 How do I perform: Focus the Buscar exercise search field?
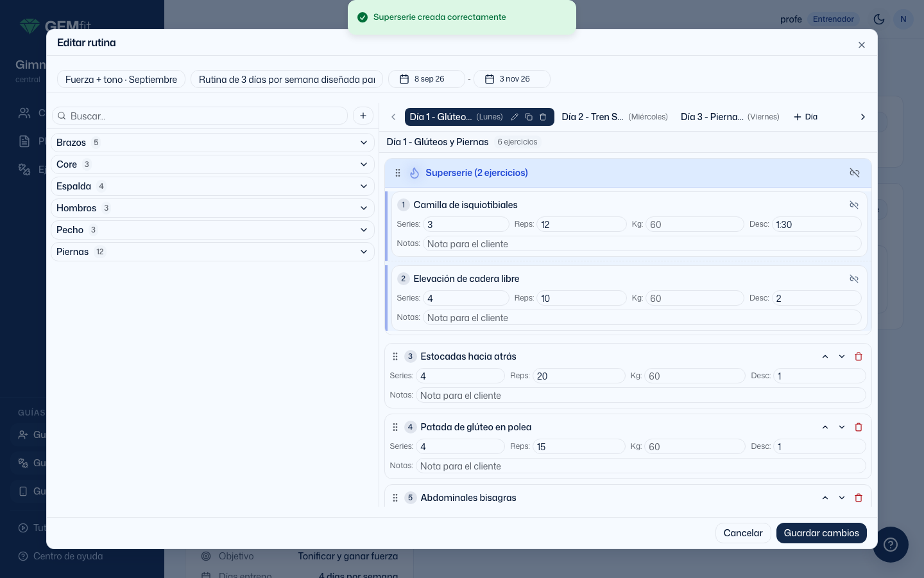(x=200, y=116)
